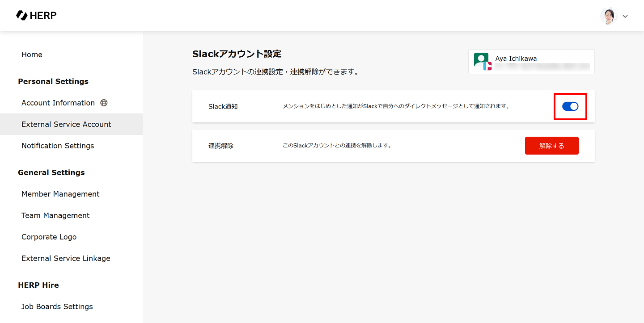Open Job Boards Settings
The image size is (644, 323).
tap(57, 306)
